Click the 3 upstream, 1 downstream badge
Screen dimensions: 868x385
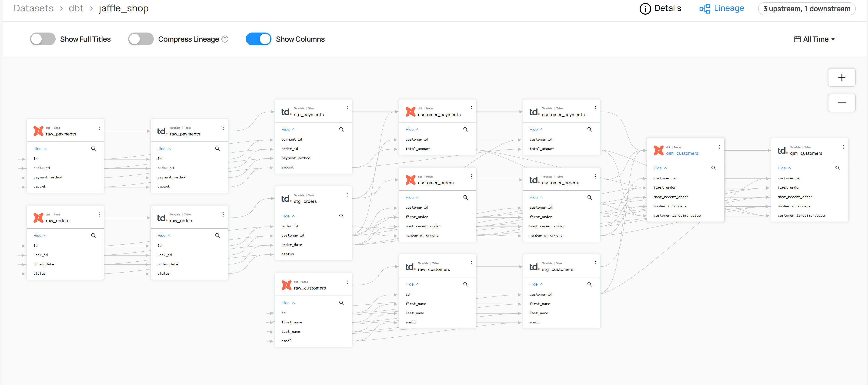click(x=807, y=9)
